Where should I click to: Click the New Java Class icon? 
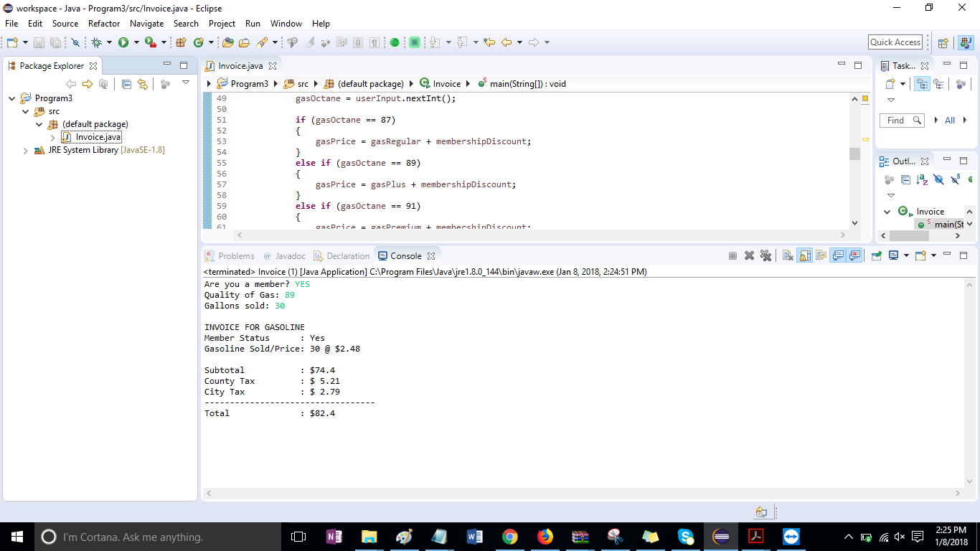click(199, 43)
